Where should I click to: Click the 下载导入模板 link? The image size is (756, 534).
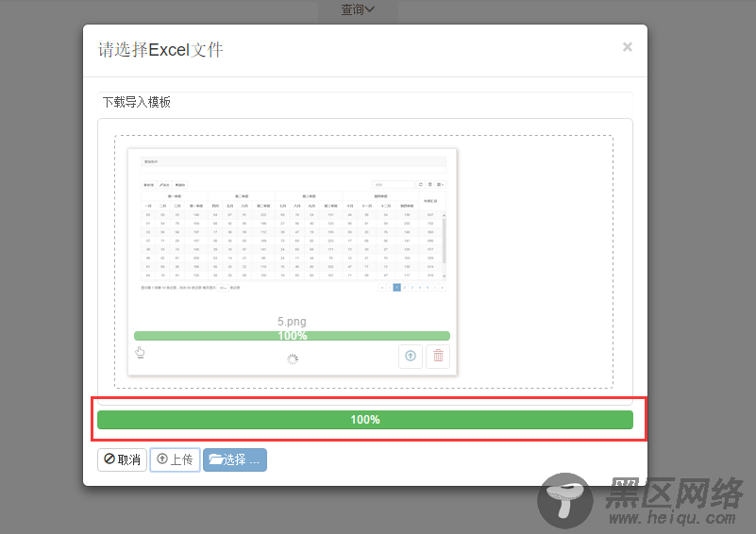coord(137,102)
